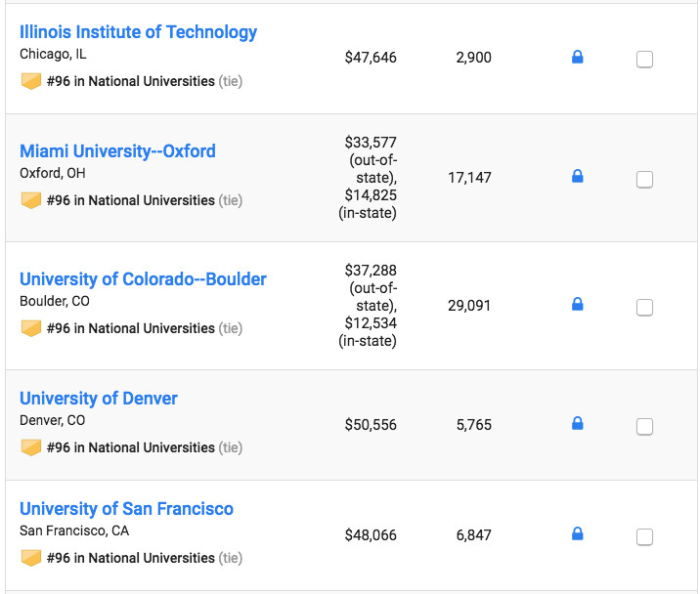Viewport: 700px width, 594px height.
Task: Select University of Colorado--Boulder checkbox
Action: point(644,307)
